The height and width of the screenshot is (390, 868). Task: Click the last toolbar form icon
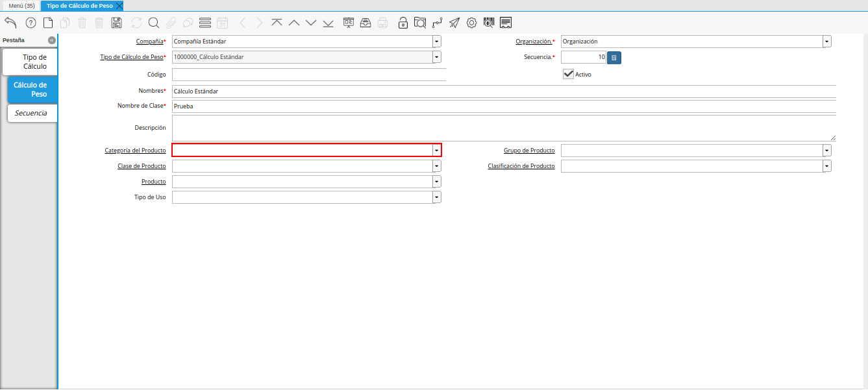[x=506, y=23]
